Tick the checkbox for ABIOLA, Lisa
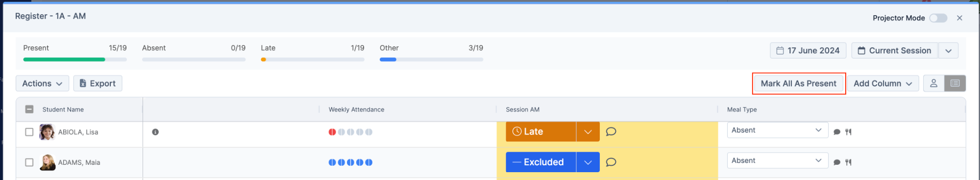 29,132
